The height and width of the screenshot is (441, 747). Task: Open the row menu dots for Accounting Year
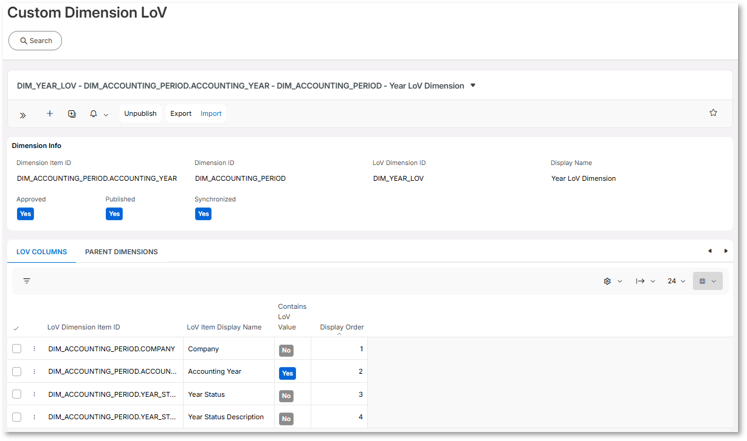pyautogui.click(x=34, y=371)
